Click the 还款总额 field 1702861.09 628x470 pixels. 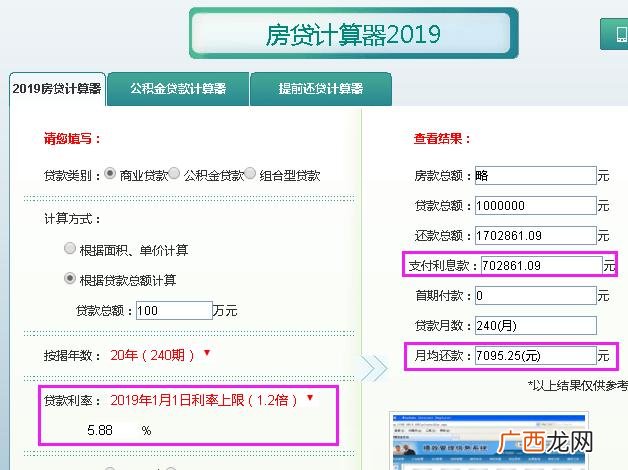tap(536, 235)
